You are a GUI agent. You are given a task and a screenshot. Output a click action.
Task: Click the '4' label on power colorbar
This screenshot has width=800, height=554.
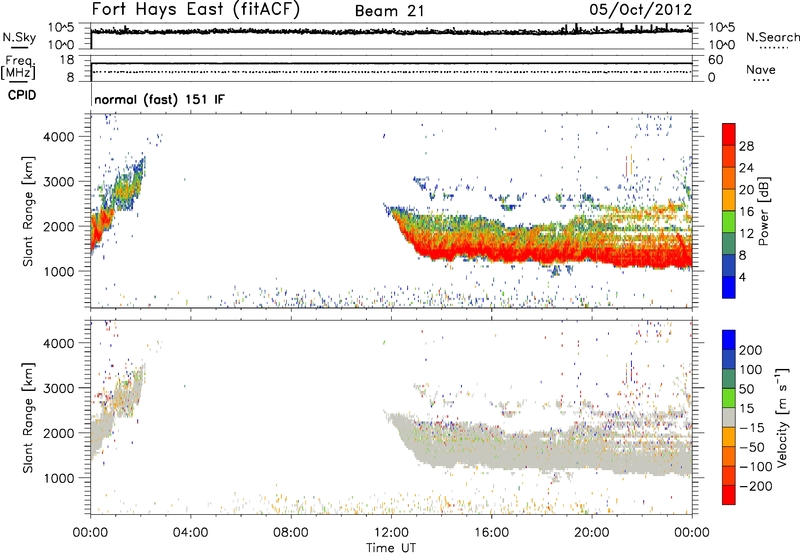pos(743,277)
